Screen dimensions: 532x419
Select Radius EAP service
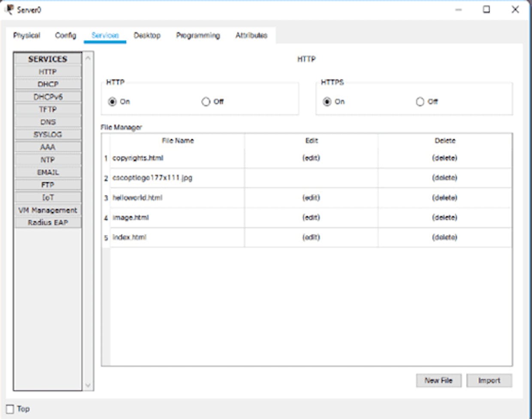[x=48, y=222]
